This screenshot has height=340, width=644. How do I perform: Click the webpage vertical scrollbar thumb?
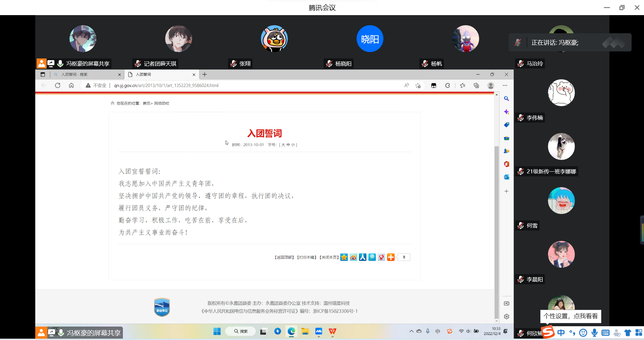click(x=496, y=232)
